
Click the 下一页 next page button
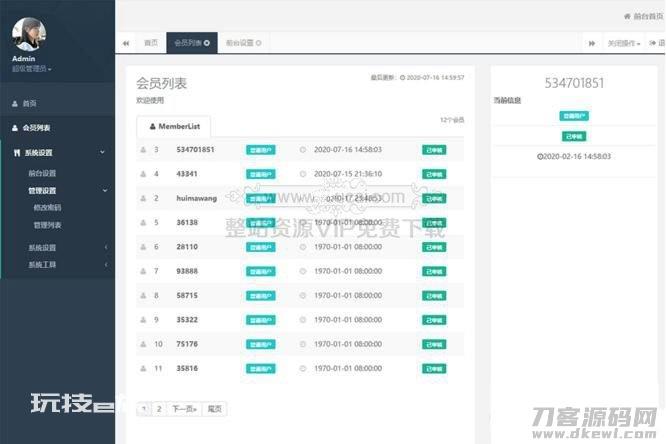click(184, 409)
